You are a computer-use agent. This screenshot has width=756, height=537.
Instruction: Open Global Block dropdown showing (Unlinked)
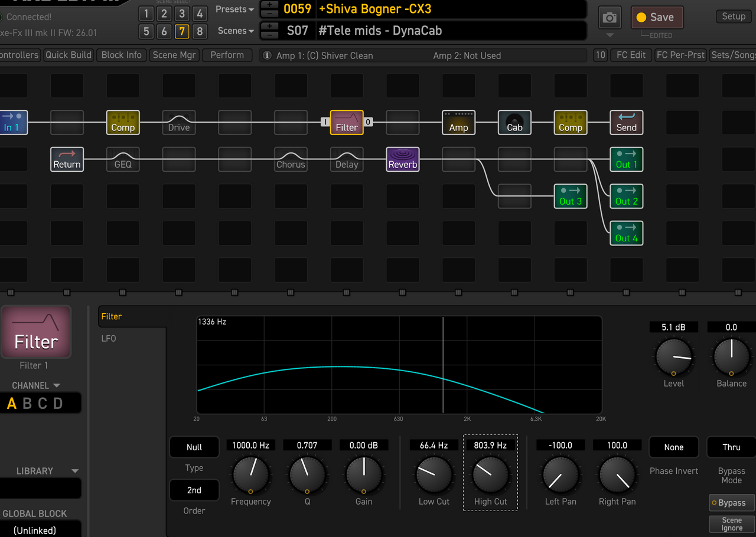40,529
